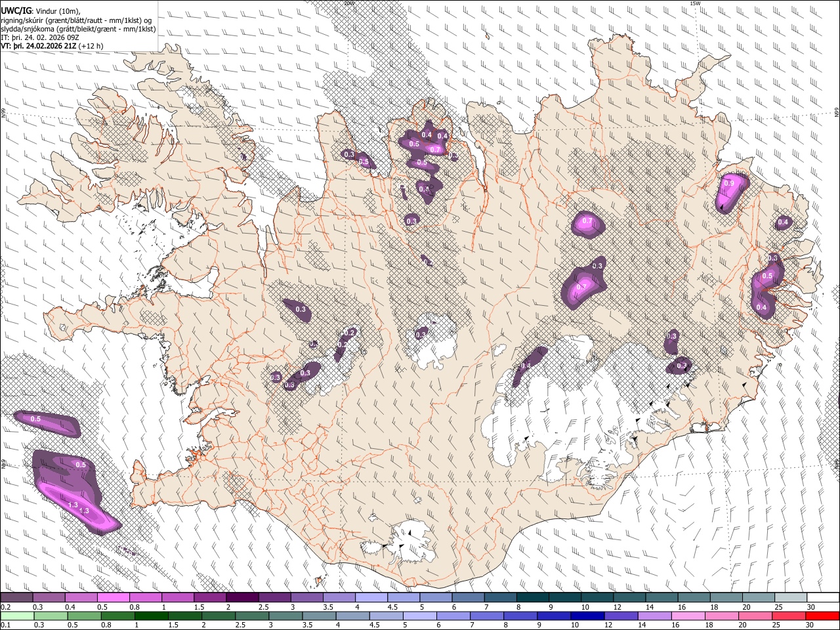This screenshot has width=840, height=630.
Task: Pick the upper-scale swatch between 0.2 and 0.3
Action: coord(16,598)
